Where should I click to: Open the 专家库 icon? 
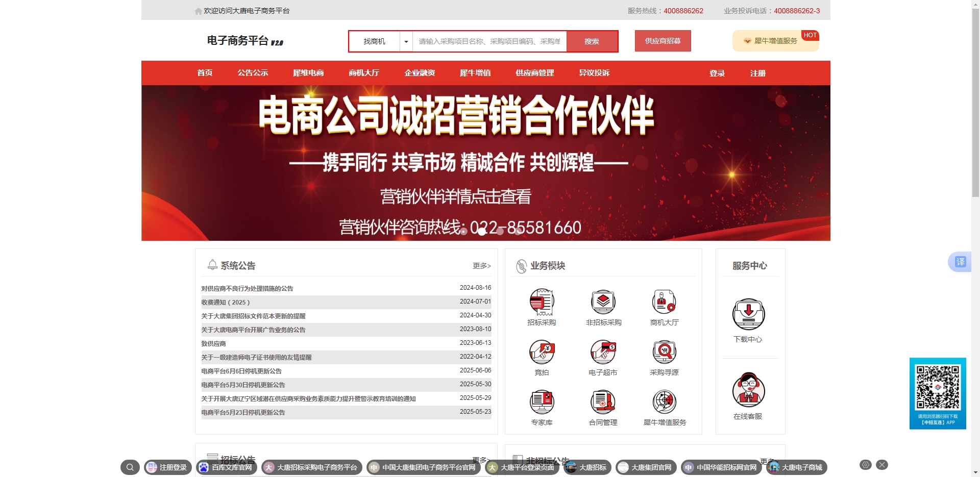tap(542, 402)
